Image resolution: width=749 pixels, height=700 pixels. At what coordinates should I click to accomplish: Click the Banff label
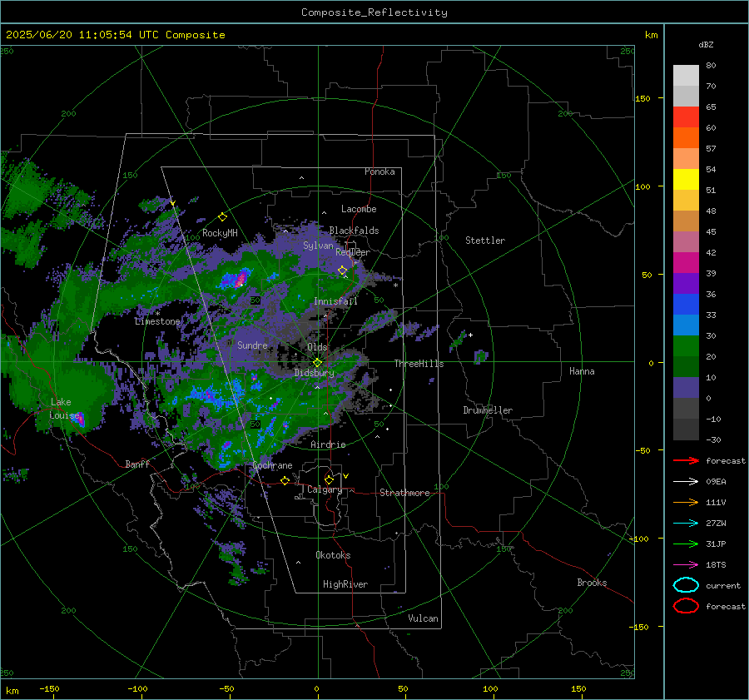(x=137, y=464)
